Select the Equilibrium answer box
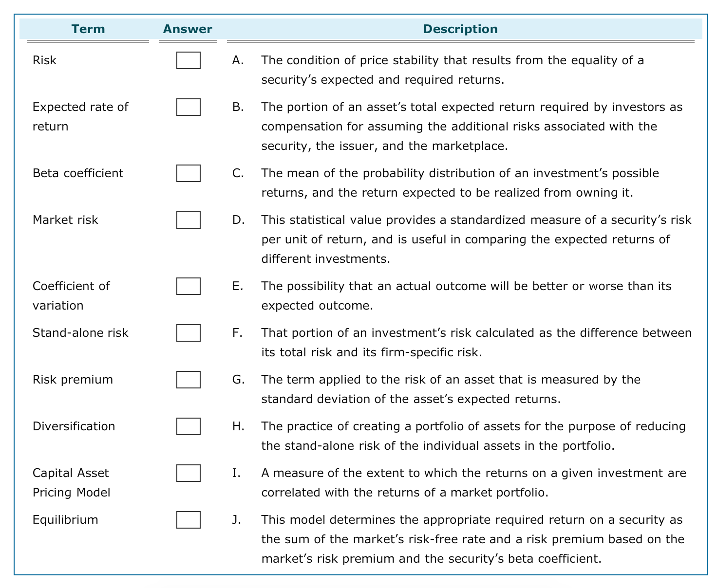 (x=188, y=520)
